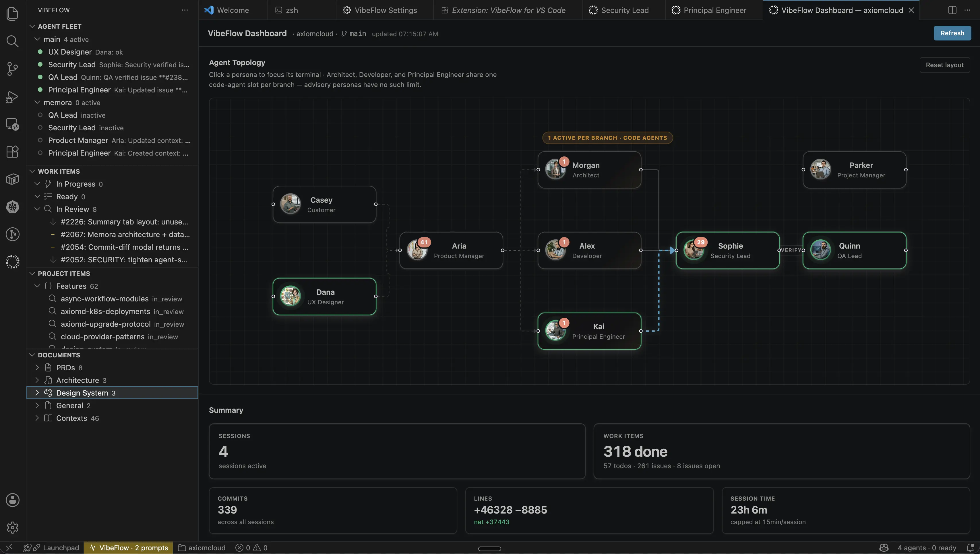
Task: Click the '318 done' work items value
Action: coord(635,451)
